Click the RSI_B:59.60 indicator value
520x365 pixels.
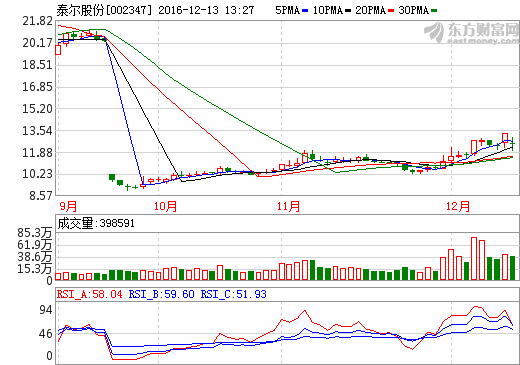coord(162,294)
